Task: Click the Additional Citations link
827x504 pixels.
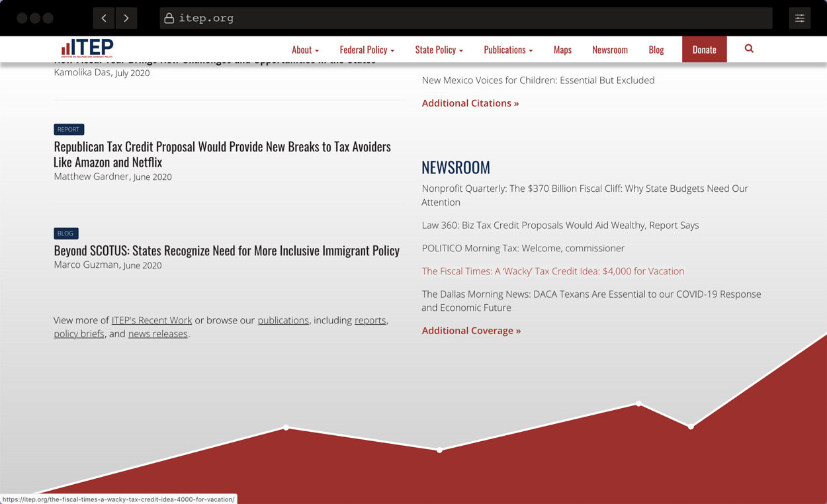Action: [x=470, y=103]
